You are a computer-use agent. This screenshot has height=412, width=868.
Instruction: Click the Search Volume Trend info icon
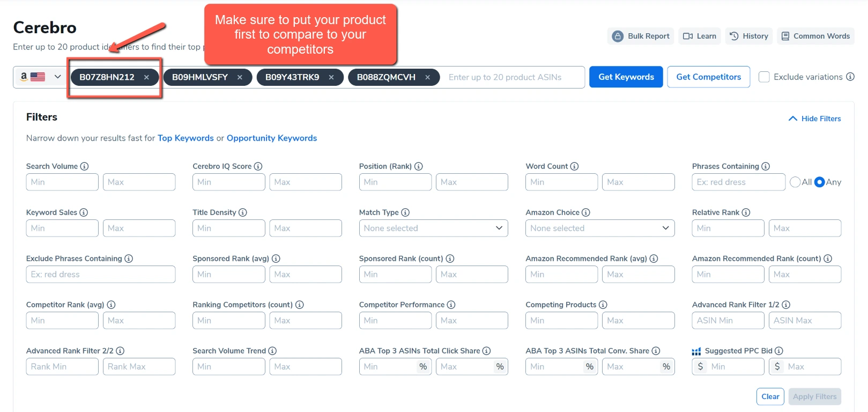[272, 351]
